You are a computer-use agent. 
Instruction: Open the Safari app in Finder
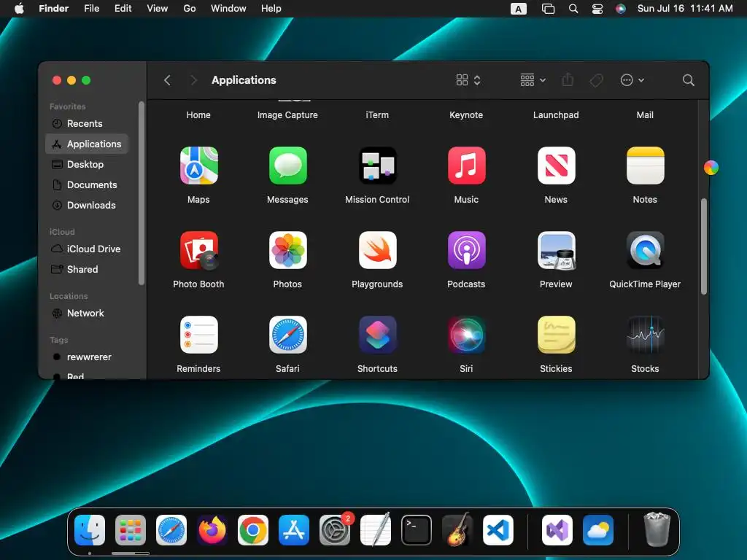(x=287, y=335)
